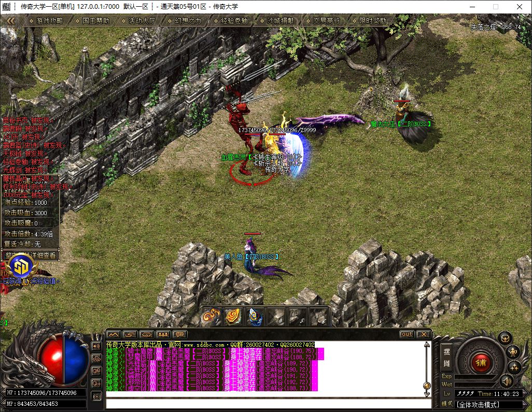Click the group members chat toolbar icon
This screenshot has width=532, height=412.
[x=163, y=334]
